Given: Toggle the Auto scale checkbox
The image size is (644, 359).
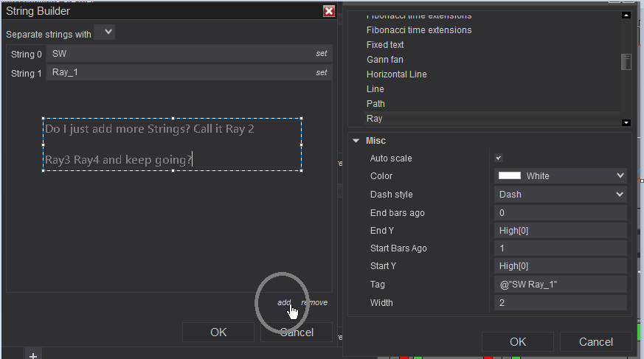Looking at the screenshot, I should tap(499, 158).
